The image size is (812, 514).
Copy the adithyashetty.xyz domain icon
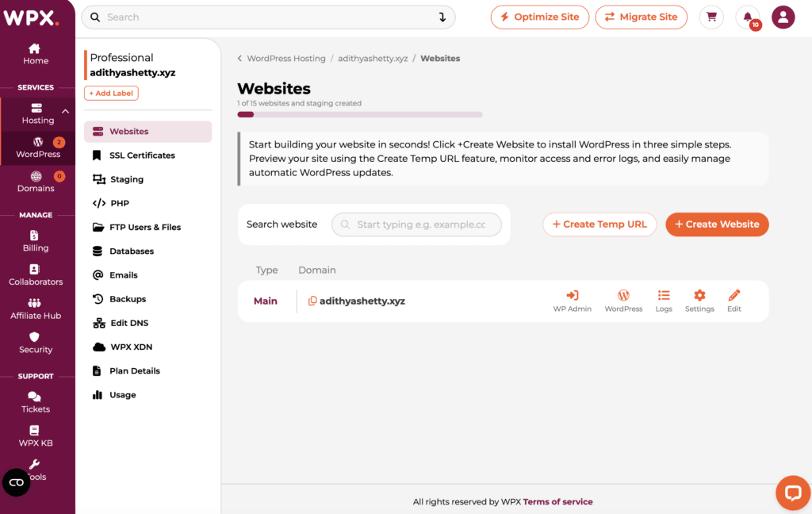[312, 301]
